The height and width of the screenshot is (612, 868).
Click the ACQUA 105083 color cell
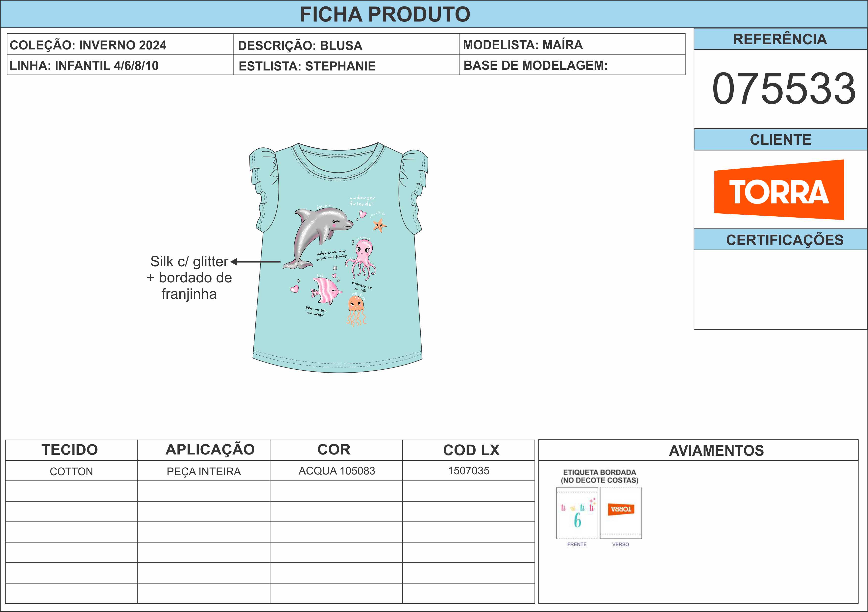click(337, 471)
